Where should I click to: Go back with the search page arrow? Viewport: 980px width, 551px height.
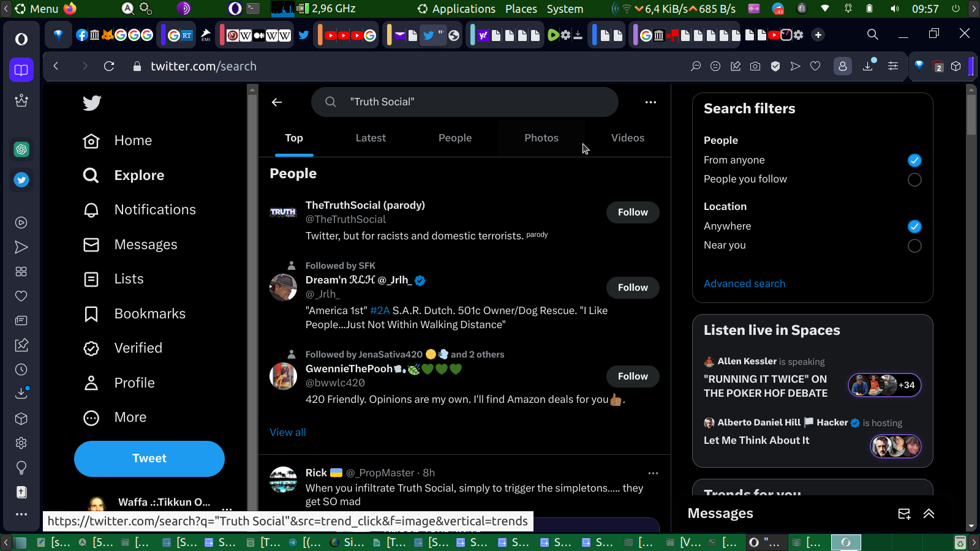(277, 102)
